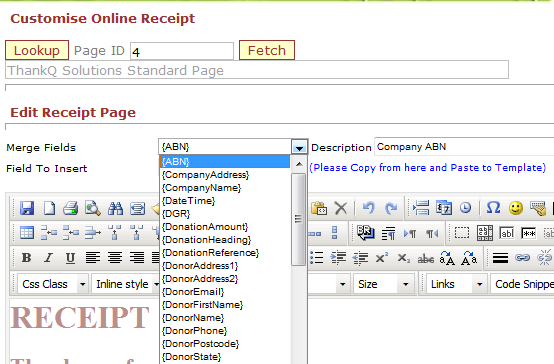Image resolution: width=554 pixels, height=364 pixels.
Task: Click the Fetch button
Action: coord(267,50)
